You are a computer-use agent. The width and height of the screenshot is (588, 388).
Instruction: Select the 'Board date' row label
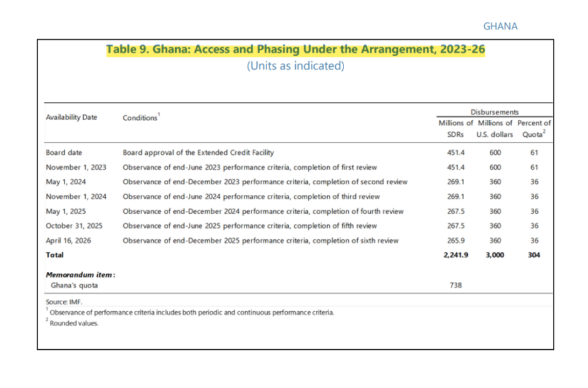pyautogui.click(x=64, y=152)
